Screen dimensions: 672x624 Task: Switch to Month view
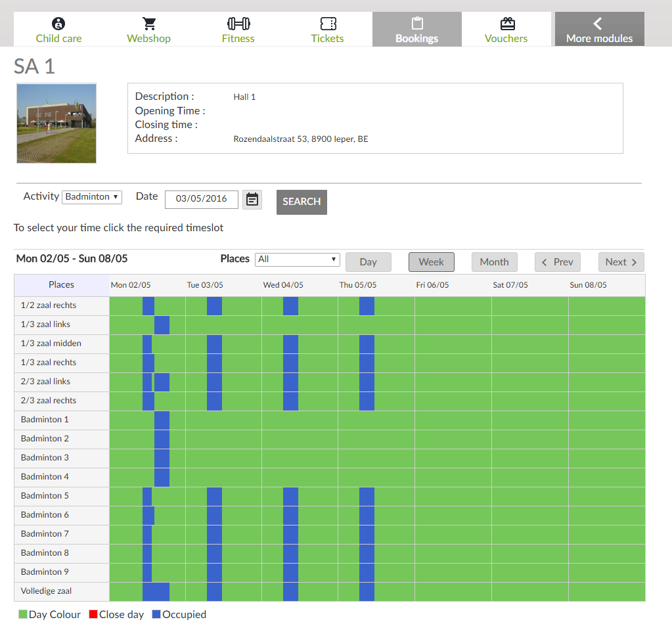494,262
